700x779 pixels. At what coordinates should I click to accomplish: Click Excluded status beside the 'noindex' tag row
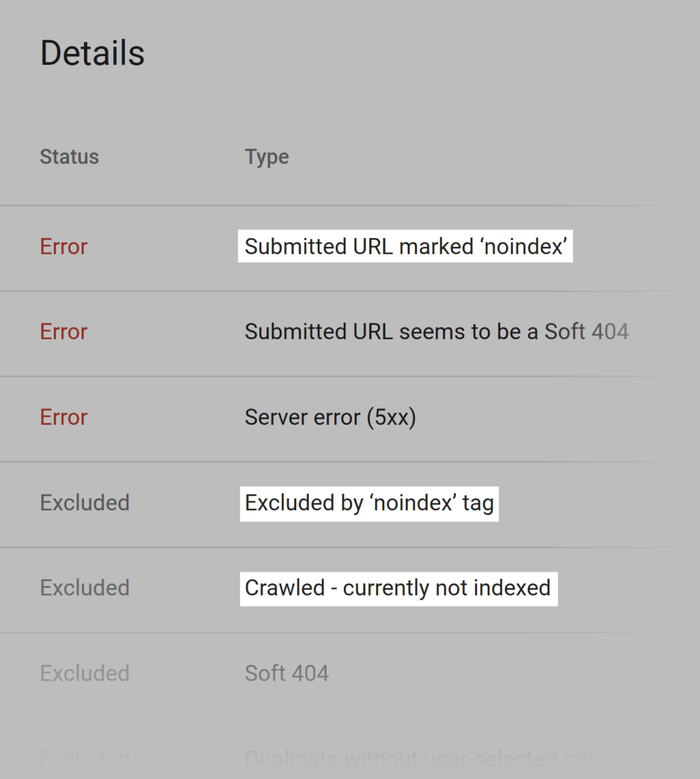85,503
